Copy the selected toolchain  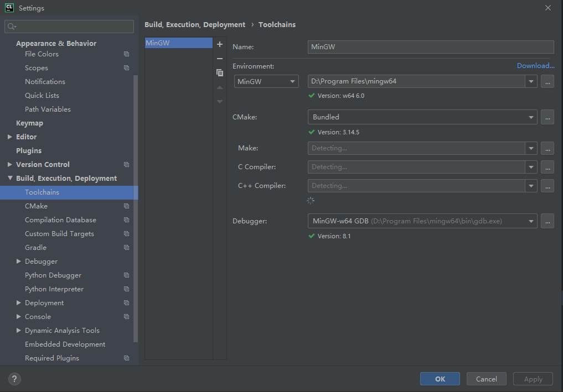click(220, 73)
